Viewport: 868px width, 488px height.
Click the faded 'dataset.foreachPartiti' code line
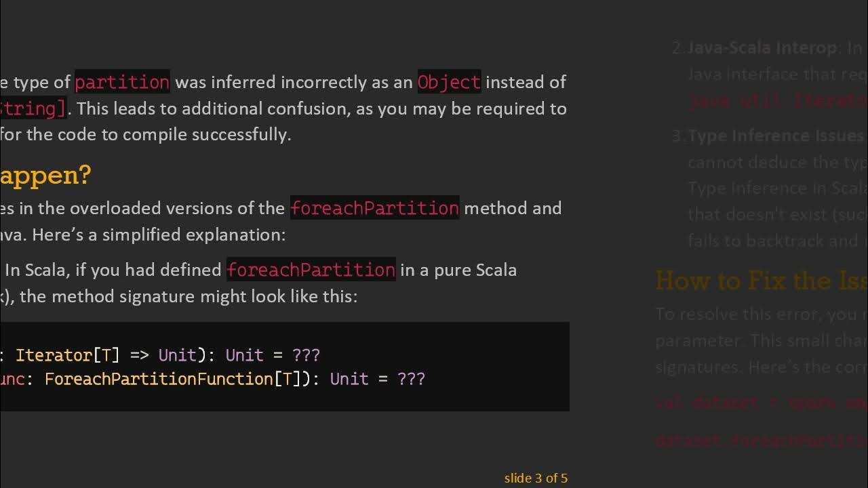pyautogui.click(x=761, y=440)
